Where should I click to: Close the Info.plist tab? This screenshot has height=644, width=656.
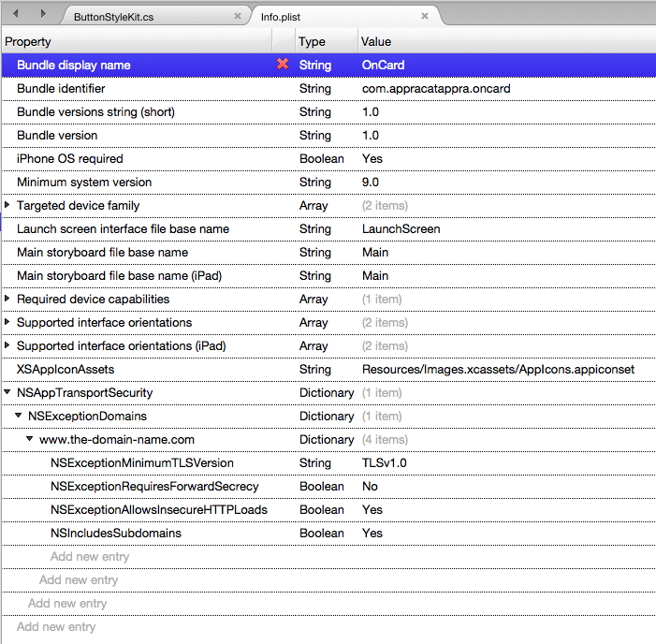tap(425, 16)
